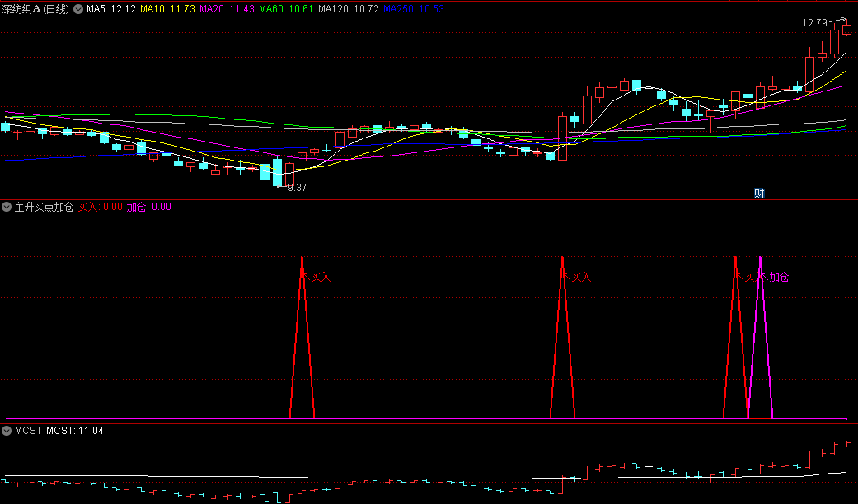Click the 12.79 high price annotation

[815, 23]
